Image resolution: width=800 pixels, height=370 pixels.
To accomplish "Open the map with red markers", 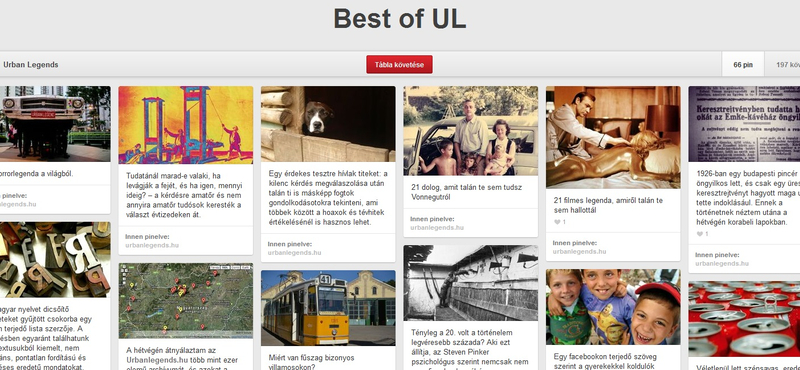I will pos(186,301).
